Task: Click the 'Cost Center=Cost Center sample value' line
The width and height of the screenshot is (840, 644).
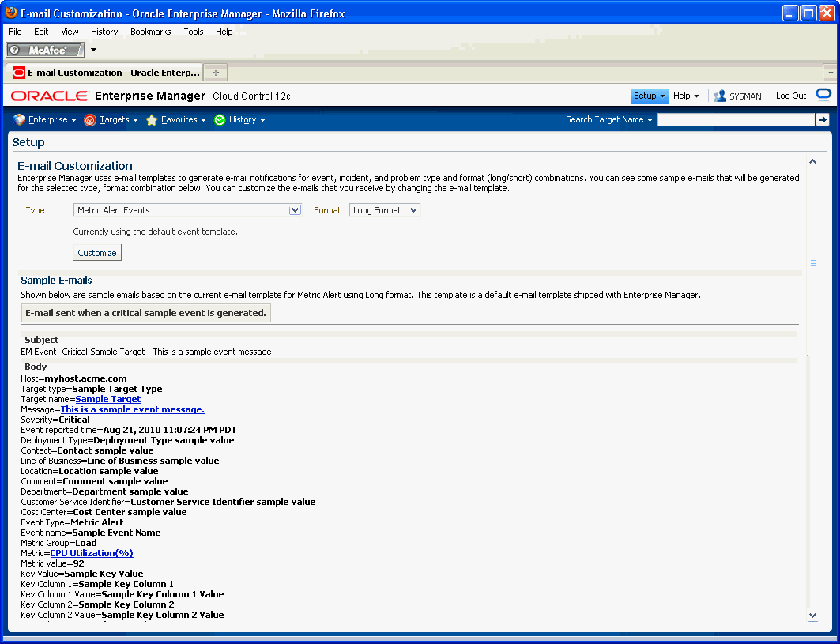Action: (x=104, y=512)
